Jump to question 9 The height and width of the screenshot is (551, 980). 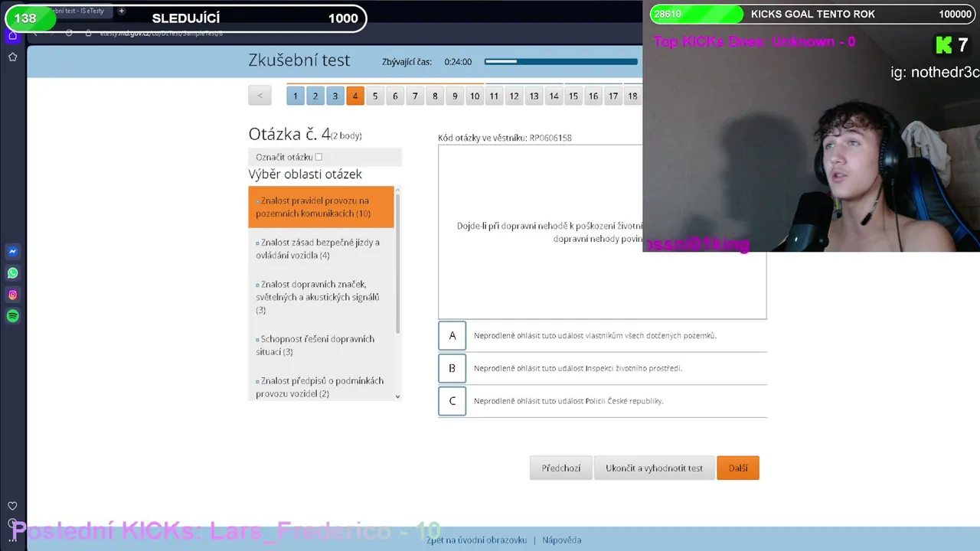(x=455, y=96)
